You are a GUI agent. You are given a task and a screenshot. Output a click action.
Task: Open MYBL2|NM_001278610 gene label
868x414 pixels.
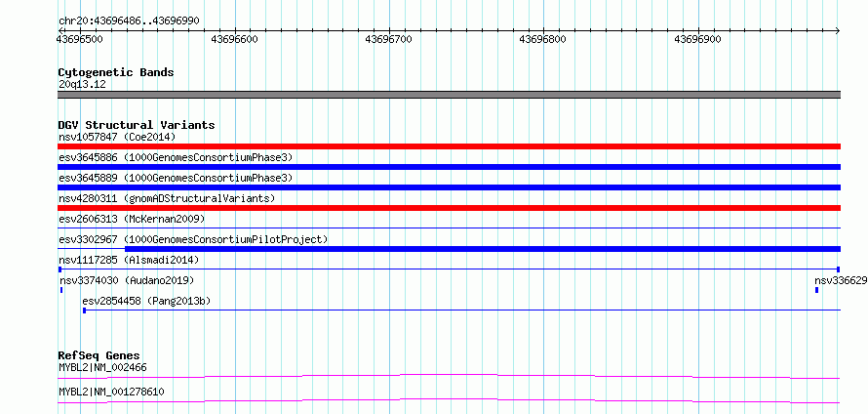coord(111,393)
